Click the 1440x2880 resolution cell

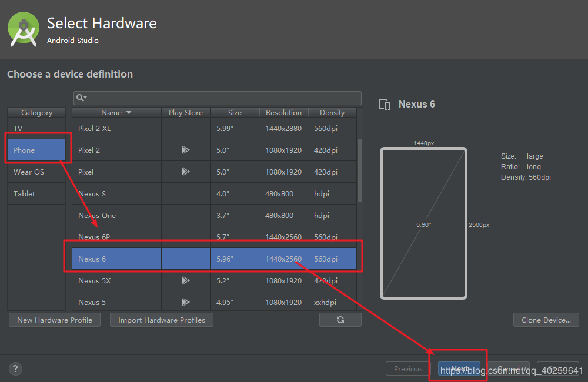pos(283,128)
